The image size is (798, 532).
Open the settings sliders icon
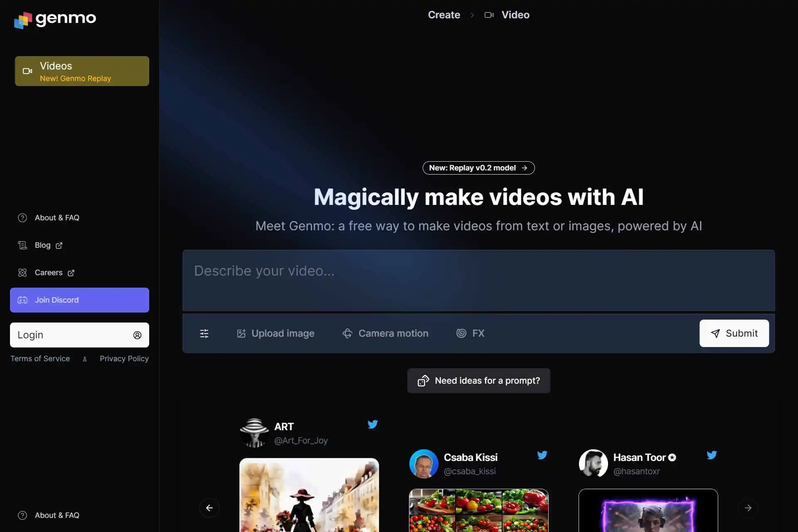click(x=204, y=333)
